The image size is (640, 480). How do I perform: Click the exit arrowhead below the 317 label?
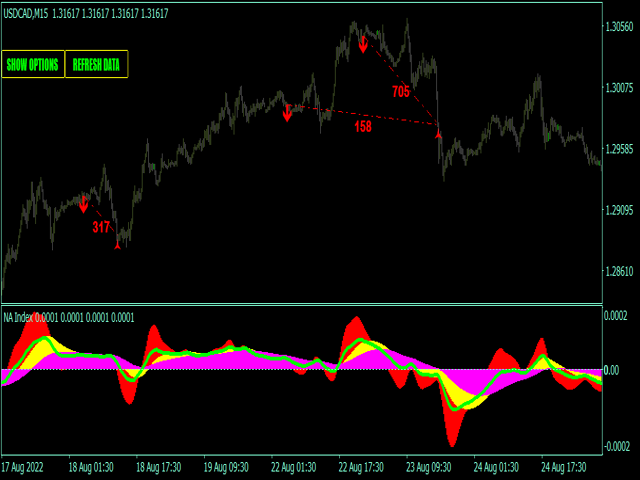coord(118,245)
